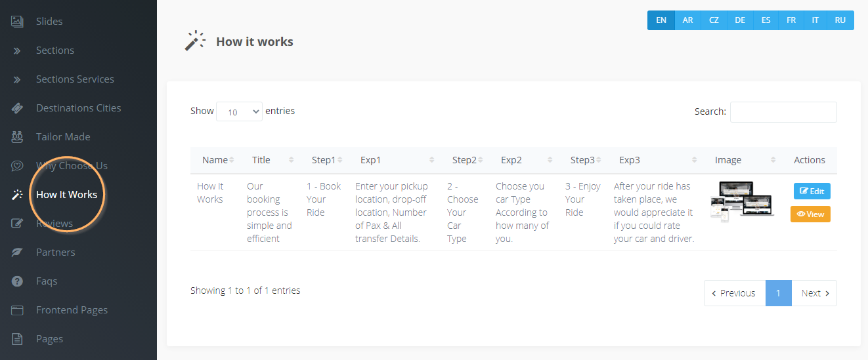The height and width of the screenshot is (360, 868).
Task: Expand the Sections sidebar menu
Action: click(x=55, y=50)
